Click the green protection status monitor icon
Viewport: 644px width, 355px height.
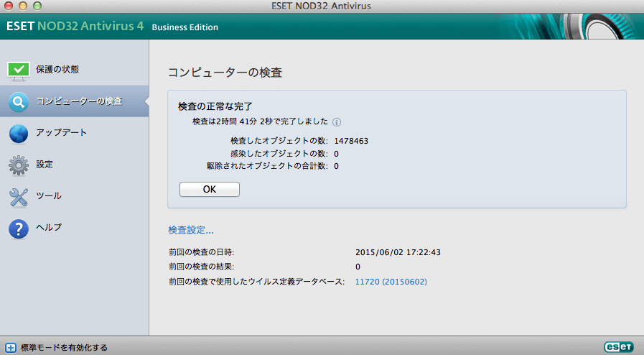point(19,71)
